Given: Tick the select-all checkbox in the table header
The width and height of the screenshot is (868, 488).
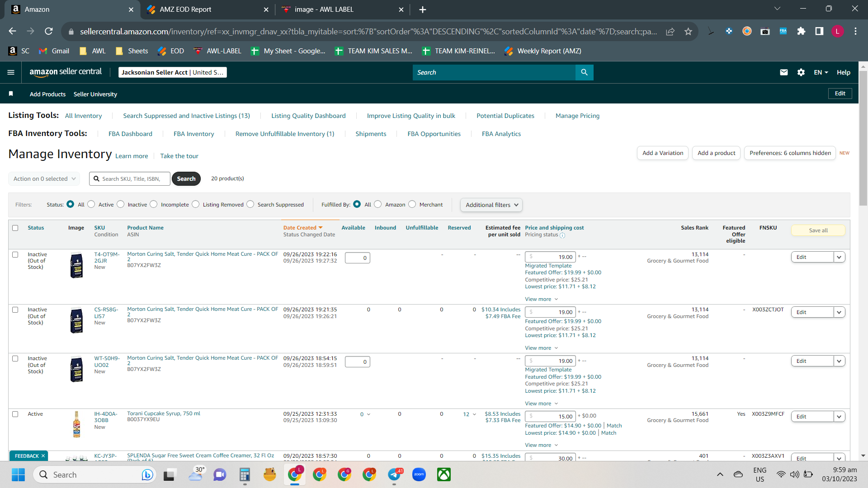Looking at the screenshot, I should pyautogui.click(x=15, y=228).
